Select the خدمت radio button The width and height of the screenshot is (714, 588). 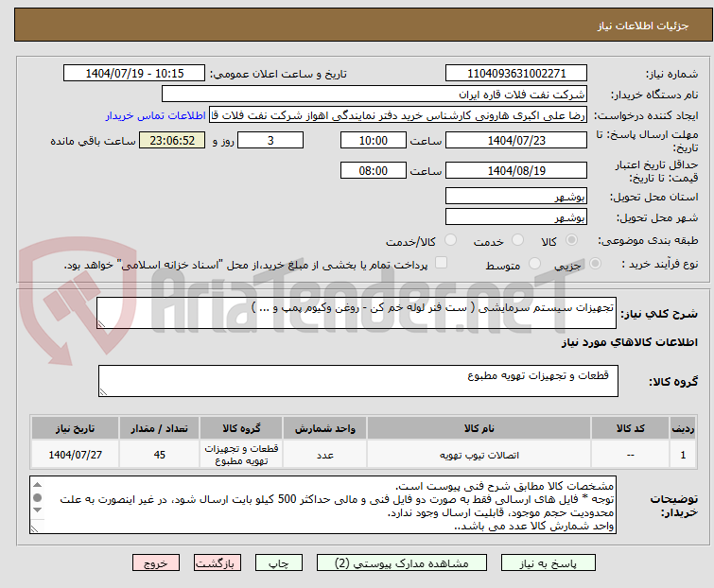(x=517, y=240)
